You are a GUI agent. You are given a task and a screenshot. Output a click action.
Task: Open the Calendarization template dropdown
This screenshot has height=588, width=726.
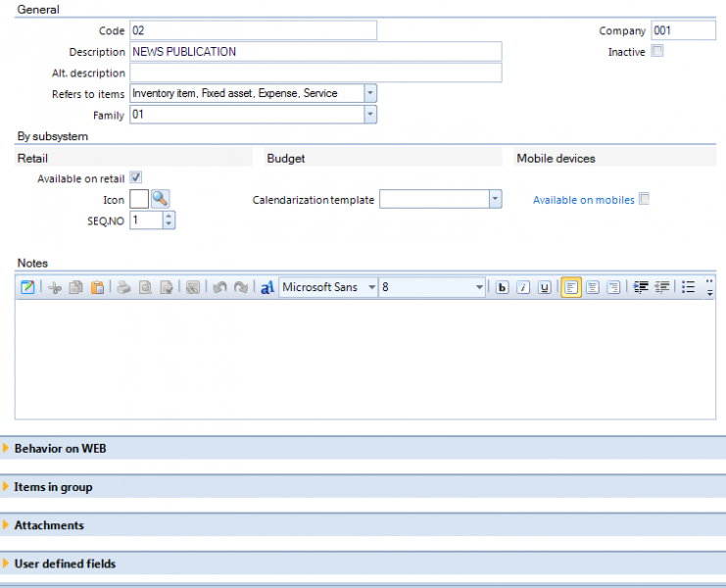(495, 199)
